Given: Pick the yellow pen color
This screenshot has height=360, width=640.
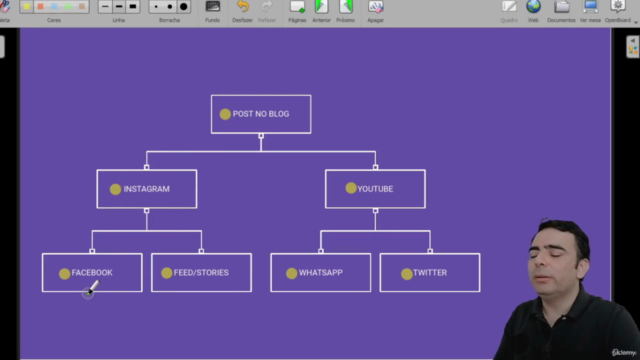Looking at the screenshot, I should coord(27,7).
